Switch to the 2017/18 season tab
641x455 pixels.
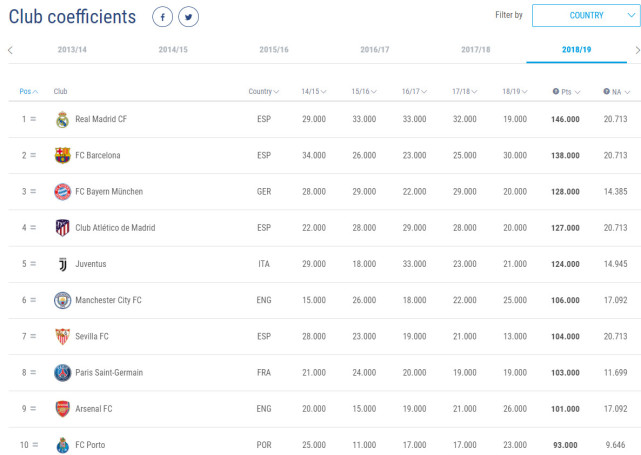click(x=476, y=49)
